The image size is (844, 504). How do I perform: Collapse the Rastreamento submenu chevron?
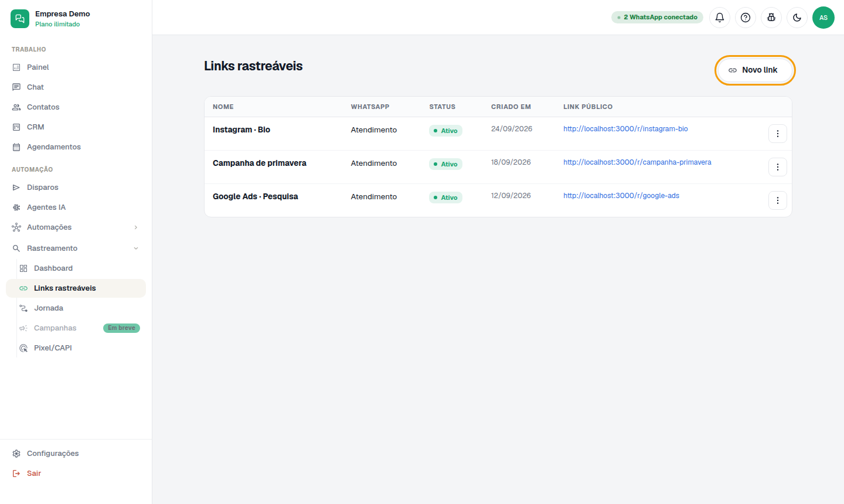(136, 248)
